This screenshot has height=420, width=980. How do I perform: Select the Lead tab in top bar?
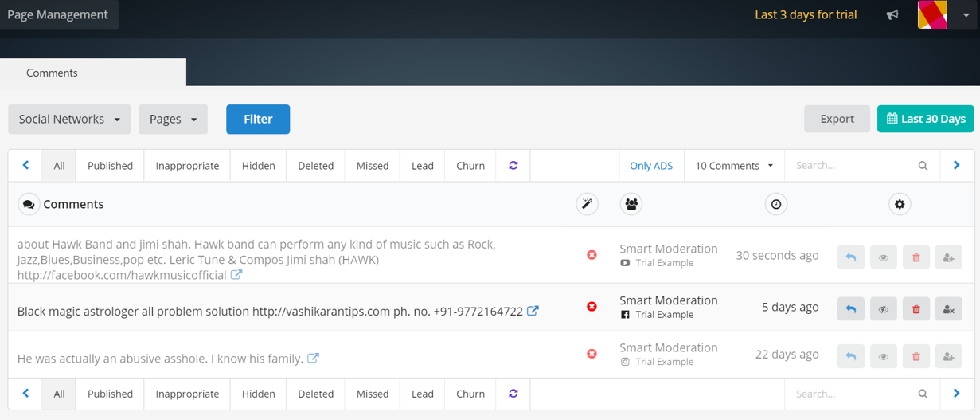pos(422,166)
